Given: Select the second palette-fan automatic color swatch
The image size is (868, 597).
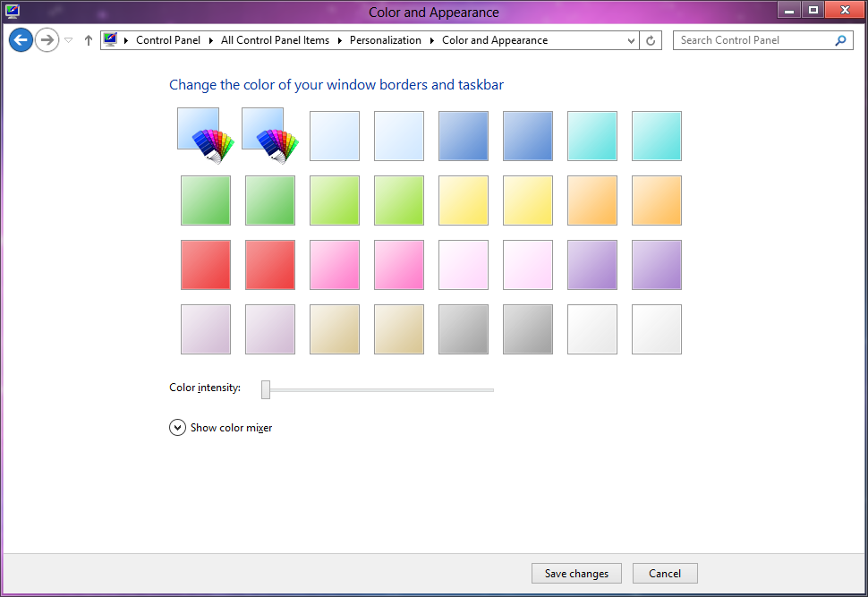Looking at the screenshot, I should point(270,136).
